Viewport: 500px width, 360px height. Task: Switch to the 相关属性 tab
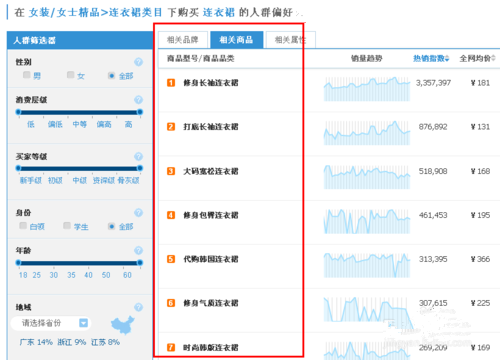click(291, 40)
